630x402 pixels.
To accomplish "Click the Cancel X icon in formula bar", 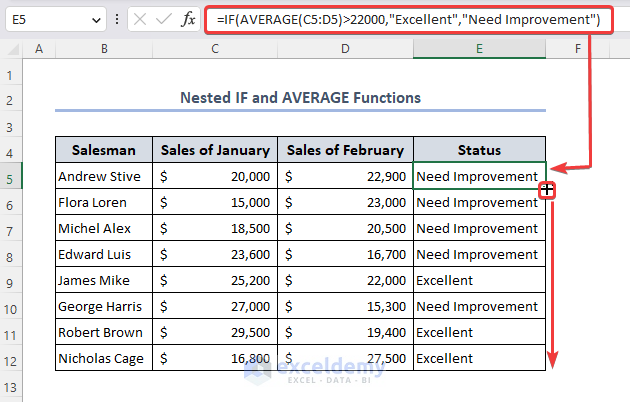I will (x=139, y=20).
